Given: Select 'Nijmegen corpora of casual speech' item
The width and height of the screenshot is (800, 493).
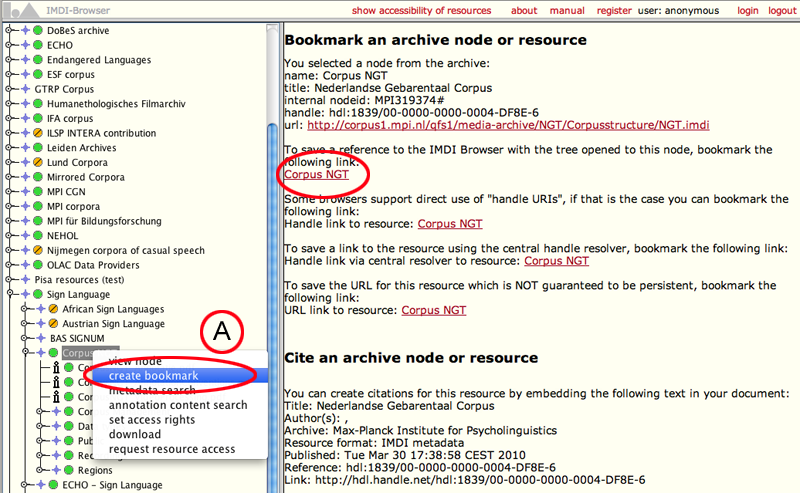Looking at the screenshot, I should point(126,250).
